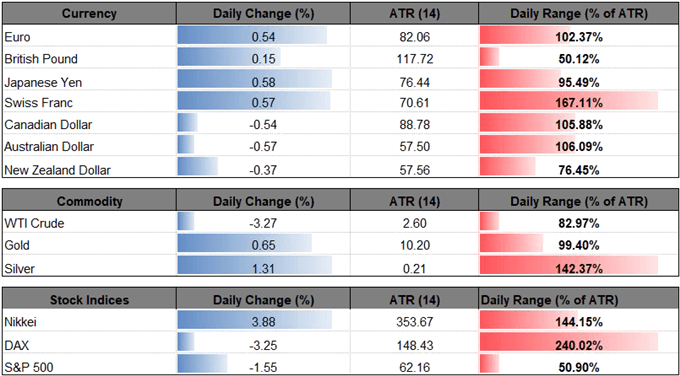Select the Australian Dollar row label

tap(49, 147)
